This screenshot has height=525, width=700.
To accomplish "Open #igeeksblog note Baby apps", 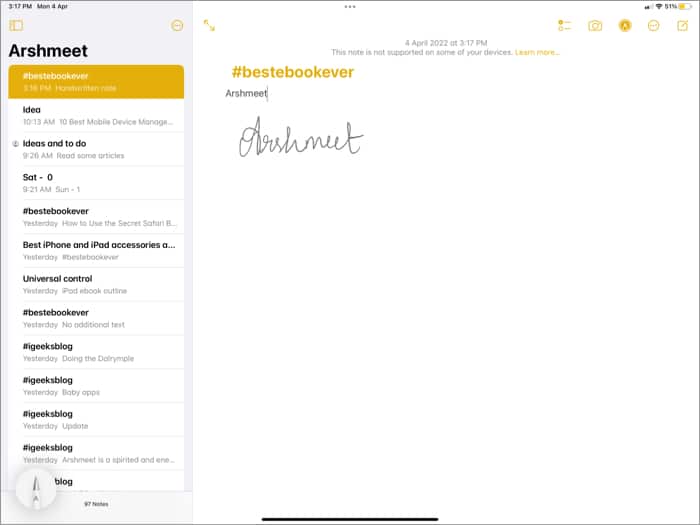I will [x=96, y=386].
